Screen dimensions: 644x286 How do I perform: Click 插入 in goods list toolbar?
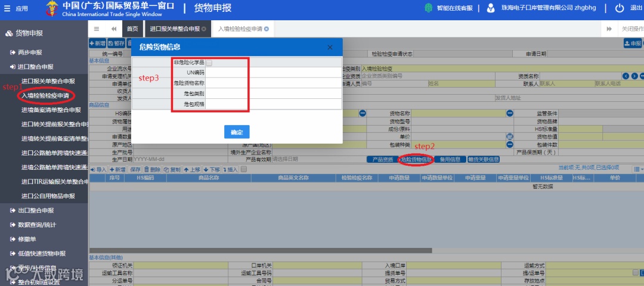point(230,169)
